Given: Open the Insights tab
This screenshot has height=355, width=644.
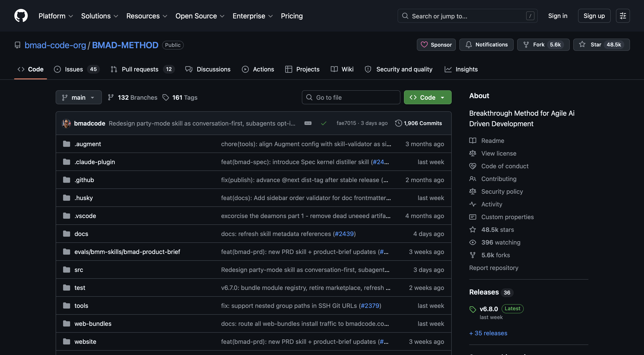Looking at the screenshot, I should [461, 69].
